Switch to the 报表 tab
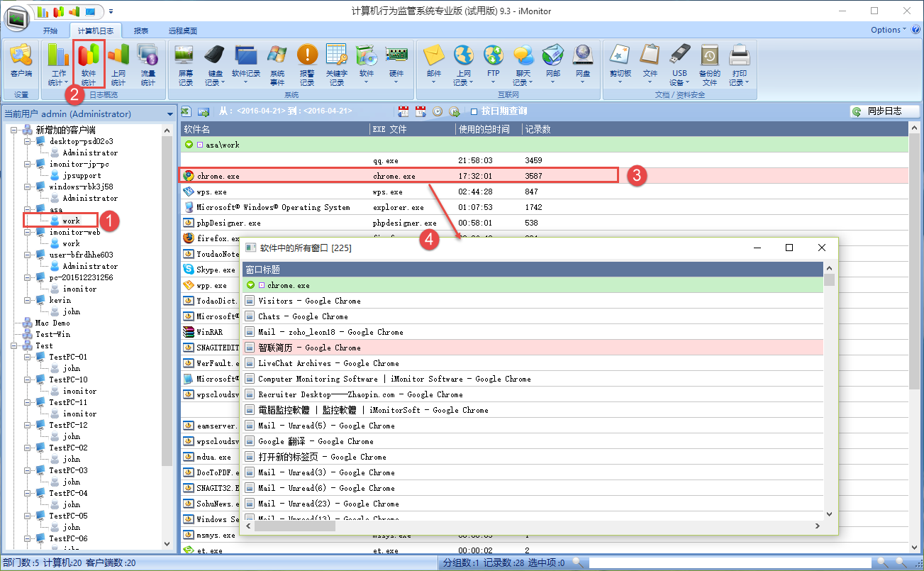This screenshot has width=924, height=571. click(x=142, y=31)
